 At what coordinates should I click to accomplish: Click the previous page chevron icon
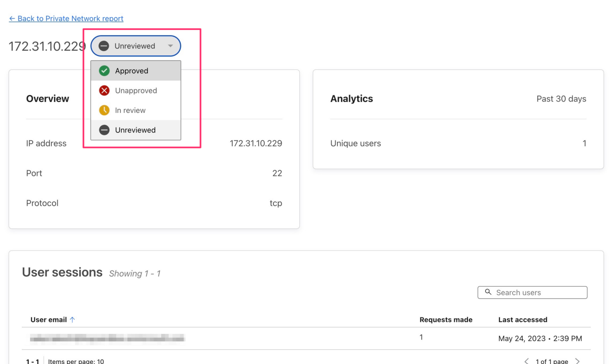point(527,361)
